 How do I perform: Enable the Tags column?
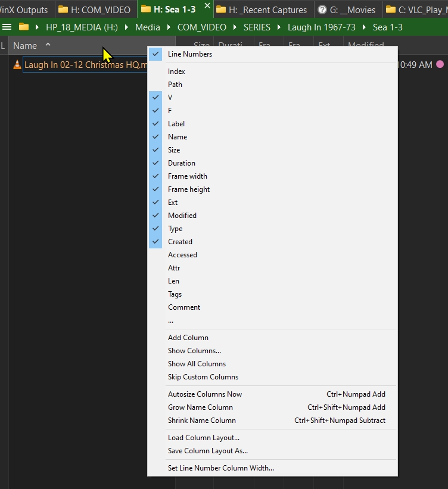click(273, 294)
